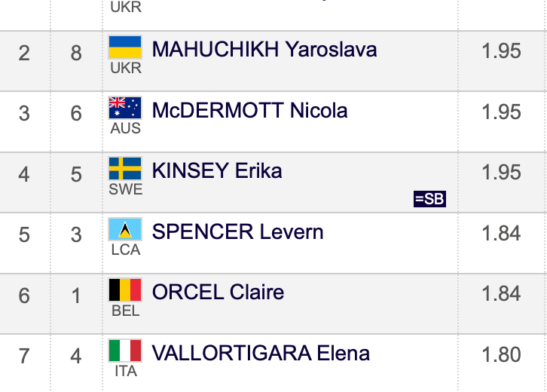Click Spencer's 1.84 result mark
The width and height of the screenshot is (547, 392).
[501, 233]
